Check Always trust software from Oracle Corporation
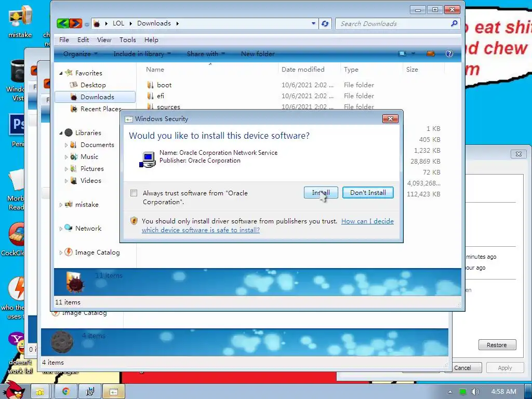The height and width of the screenshot is (399, 532). click(x=134, y=193)
